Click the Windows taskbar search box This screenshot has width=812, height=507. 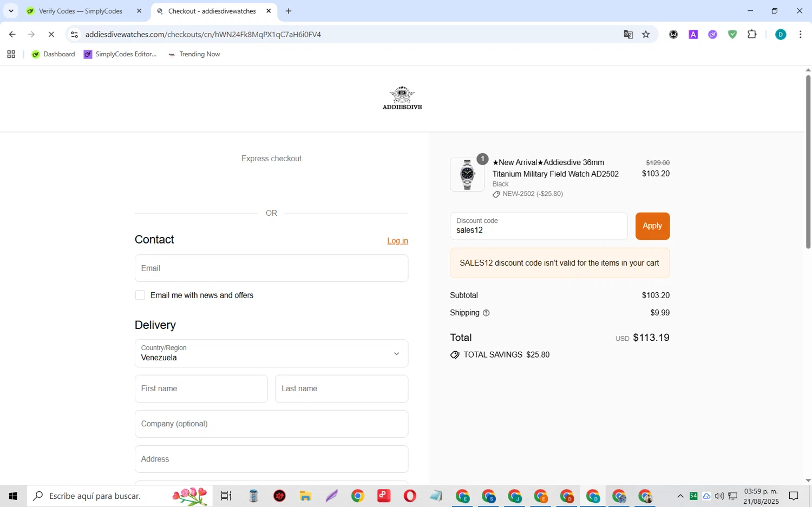(x=120, y=496)
